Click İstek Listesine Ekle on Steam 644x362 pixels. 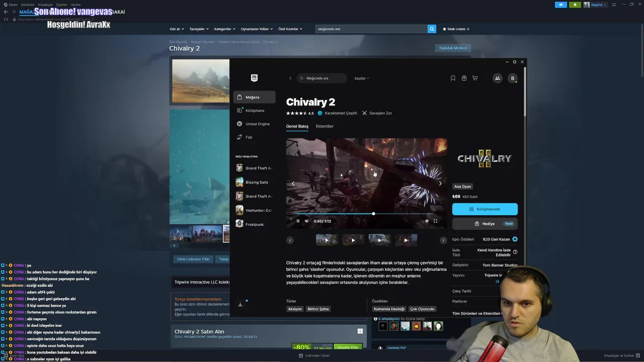pos(193,259)
